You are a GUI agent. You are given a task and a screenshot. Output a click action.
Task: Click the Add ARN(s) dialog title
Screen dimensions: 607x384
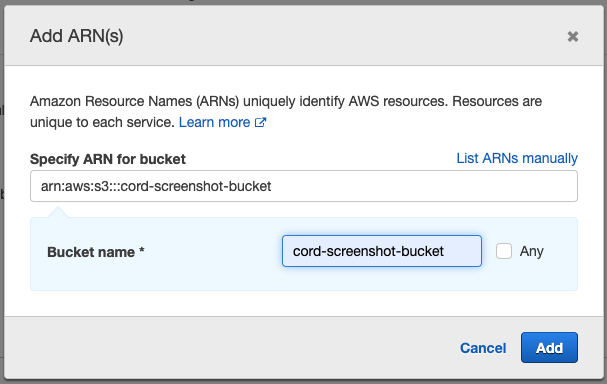coord(77,36)
